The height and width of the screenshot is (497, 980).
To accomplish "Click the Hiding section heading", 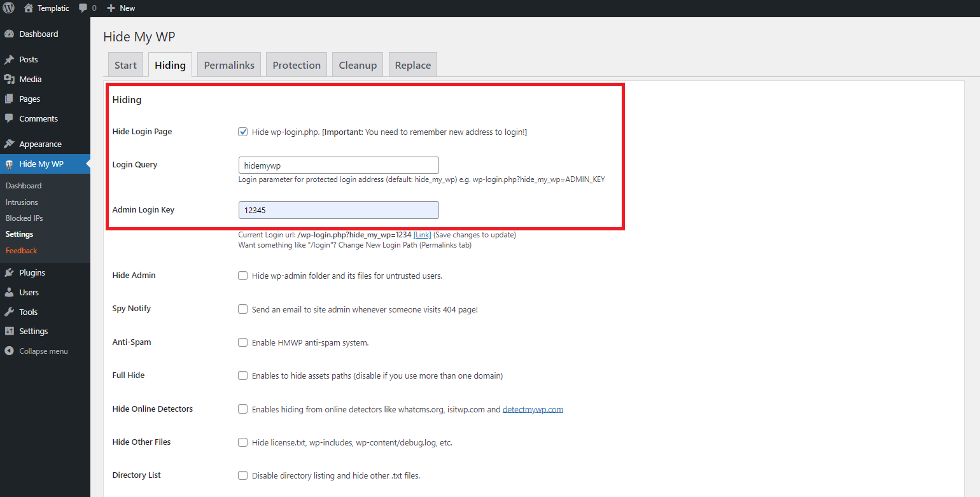I will [x=127, y=100].
